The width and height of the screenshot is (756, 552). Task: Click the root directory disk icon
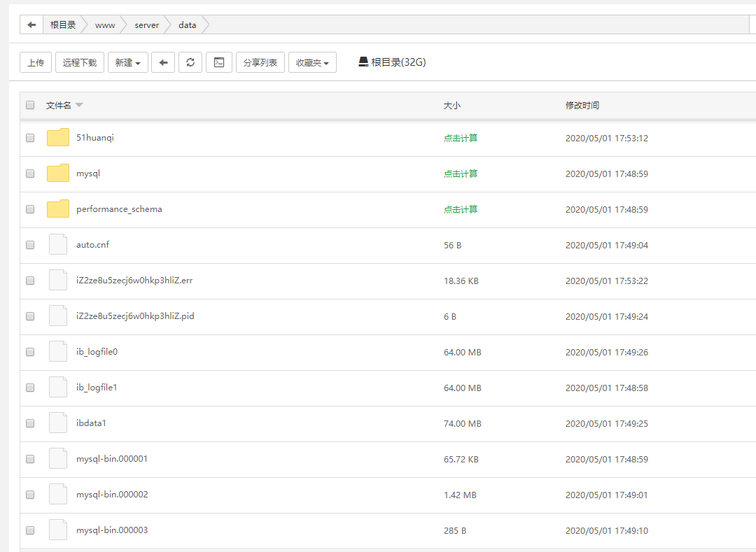coord(363,62)
